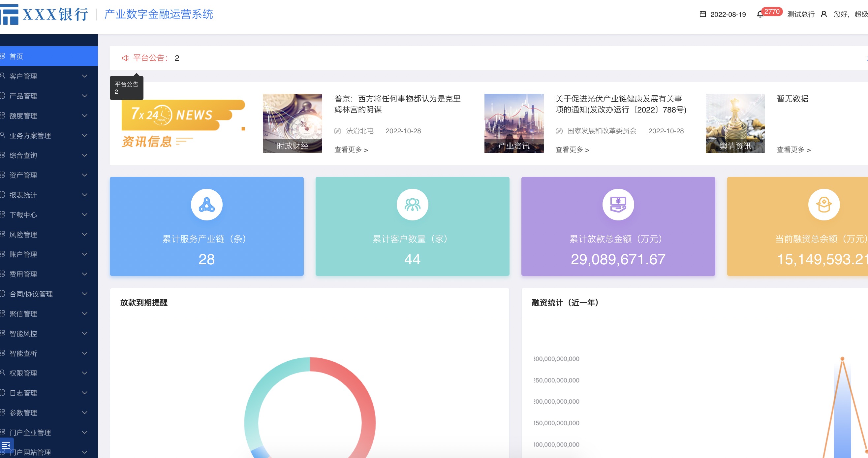The height and width of the screenshot is (458, 868).
Task: Click the compass icon beside 法治北屯
Action: pos(338,131)
